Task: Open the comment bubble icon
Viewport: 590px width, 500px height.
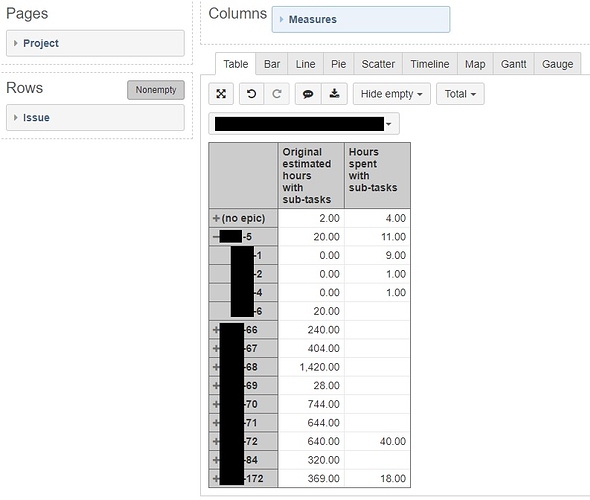Action: [308, 94]
